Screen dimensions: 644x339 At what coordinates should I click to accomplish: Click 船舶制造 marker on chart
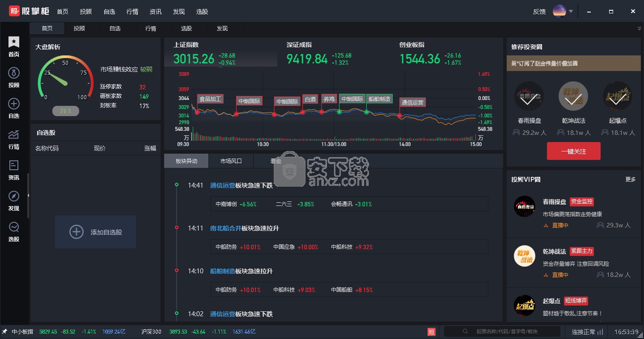(x=379, y=99)
